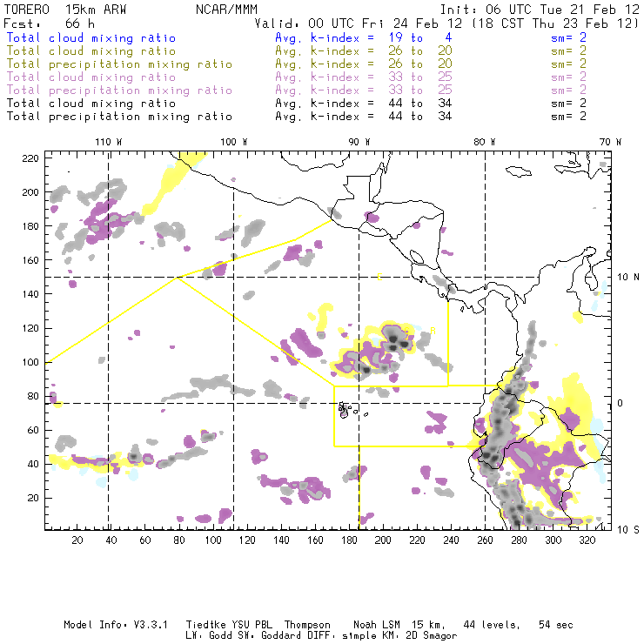Image resolution: width=644 pixels, height=644 pixels.
Task: Click the '100' tick label on vertical axis
Action: pyautogui.click(x=30, y=362)
